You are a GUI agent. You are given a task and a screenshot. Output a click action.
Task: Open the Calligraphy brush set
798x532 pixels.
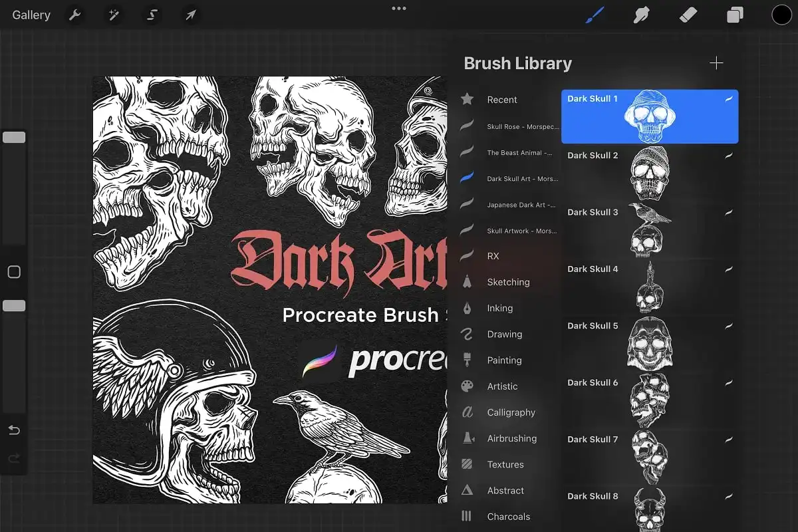(x=509, y=412)
